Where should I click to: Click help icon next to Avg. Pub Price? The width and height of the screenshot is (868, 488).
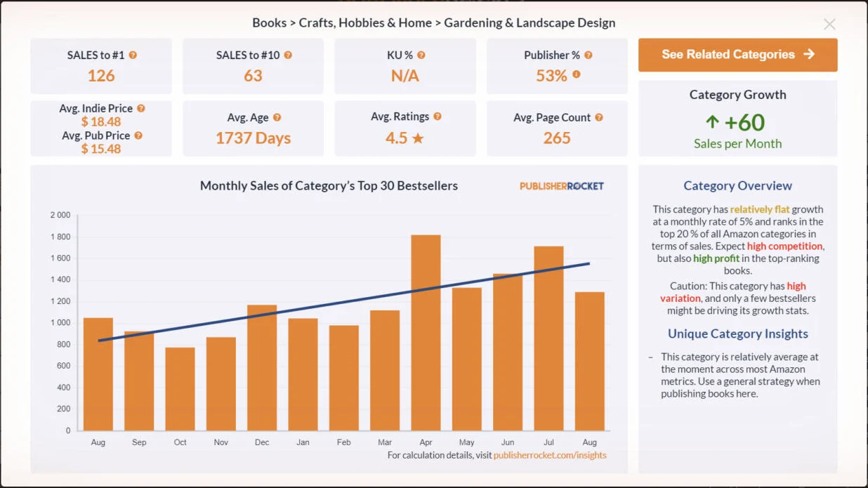pos(138,135)
